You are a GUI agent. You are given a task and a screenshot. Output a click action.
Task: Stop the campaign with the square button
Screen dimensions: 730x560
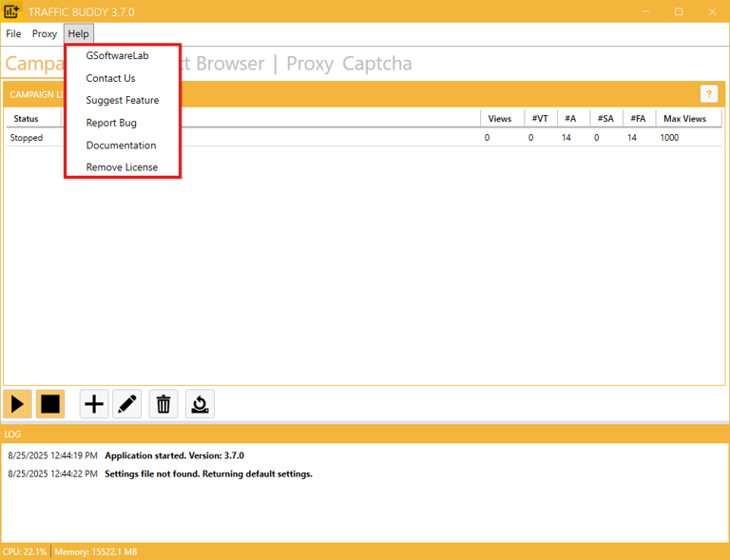[x=50, y=404]
